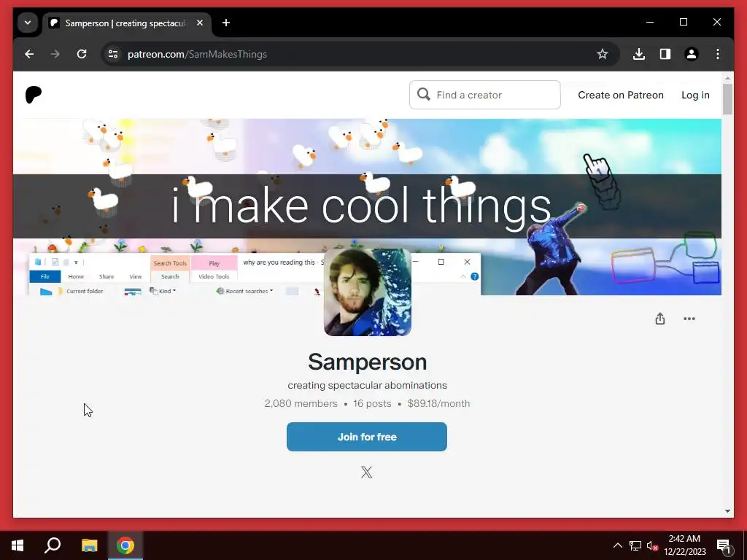Click Create on Patreon link
Screen dimensions: 747x560
pyautogui.click(x=621, y=95)
